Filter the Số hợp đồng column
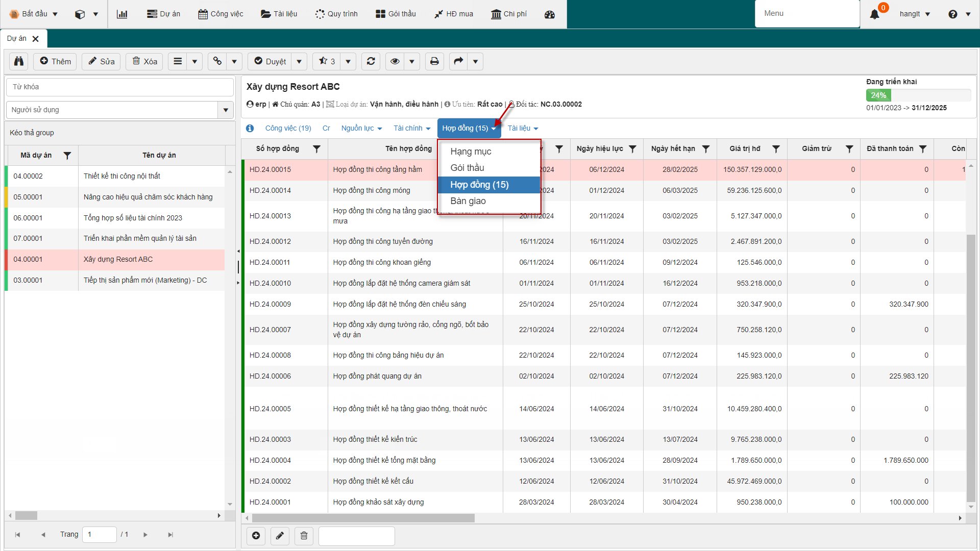 tap(316, 149)
